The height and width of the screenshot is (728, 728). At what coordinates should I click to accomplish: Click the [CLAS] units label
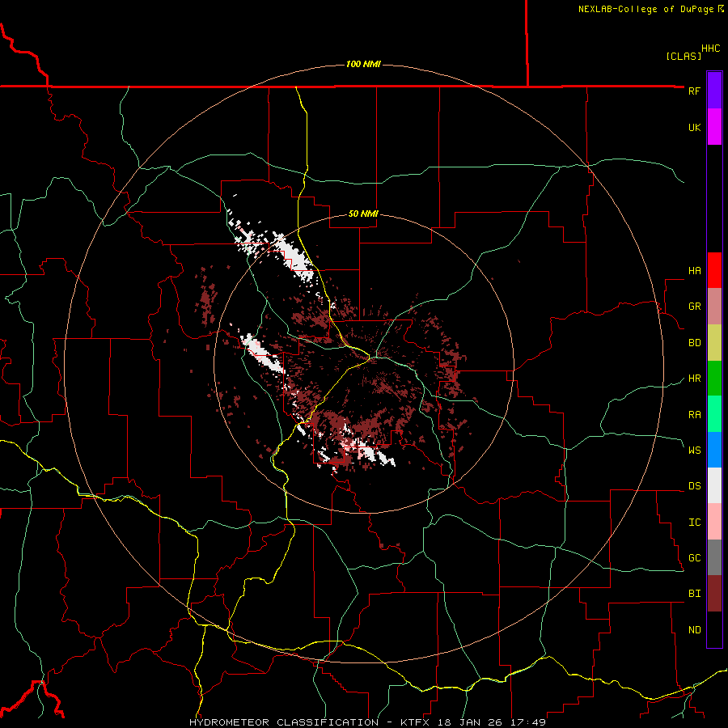coord(684,56)
